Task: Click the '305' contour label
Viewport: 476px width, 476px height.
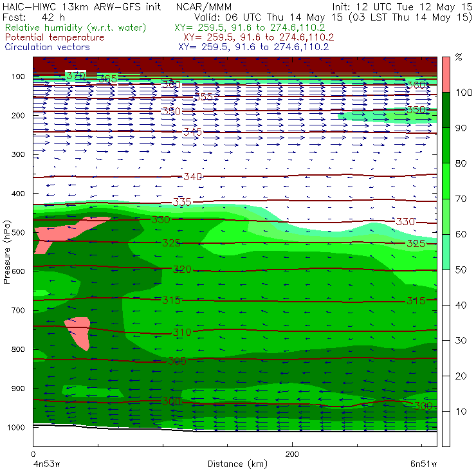Action: (x=177, y=361)
